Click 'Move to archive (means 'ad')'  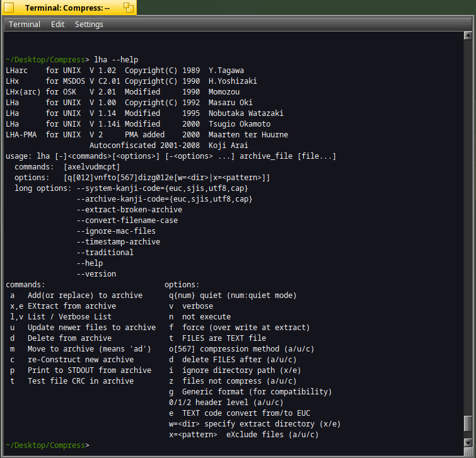[90, 349]
